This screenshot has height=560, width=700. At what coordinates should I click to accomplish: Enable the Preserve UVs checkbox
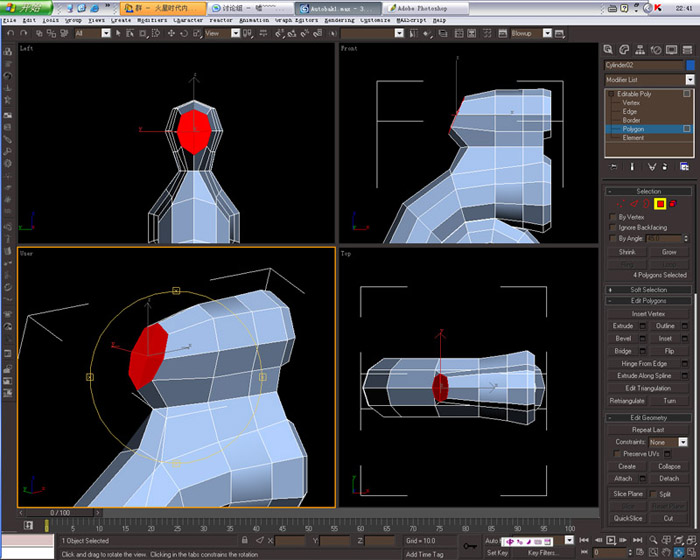coord(617,454)
